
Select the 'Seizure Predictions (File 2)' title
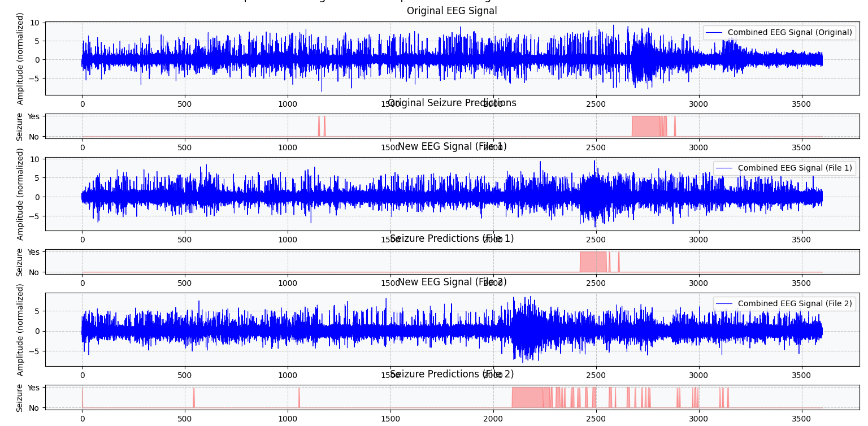pyautogui.click(x=452, y=374)
